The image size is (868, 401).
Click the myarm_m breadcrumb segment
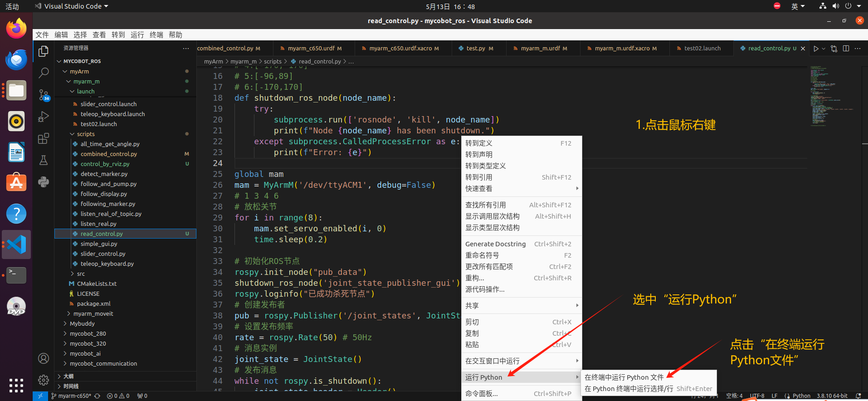243,62
